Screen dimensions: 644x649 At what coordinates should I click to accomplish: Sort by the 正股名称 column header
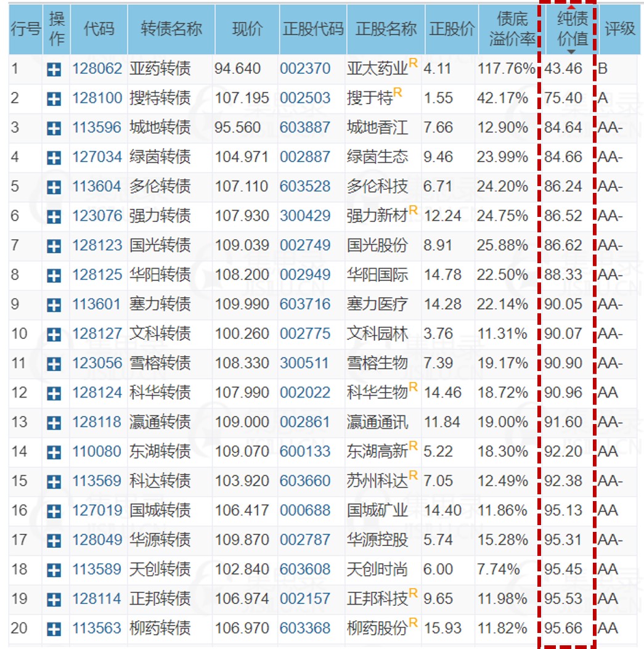(x=386, y=29)
